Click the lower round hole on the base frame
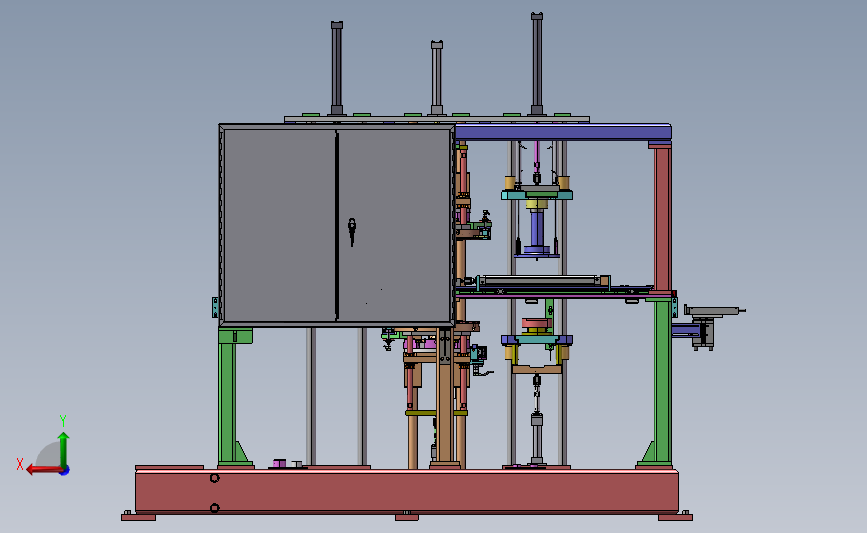Image resolution: width=867 pixels, height=533 pixels. click(215, 508)
